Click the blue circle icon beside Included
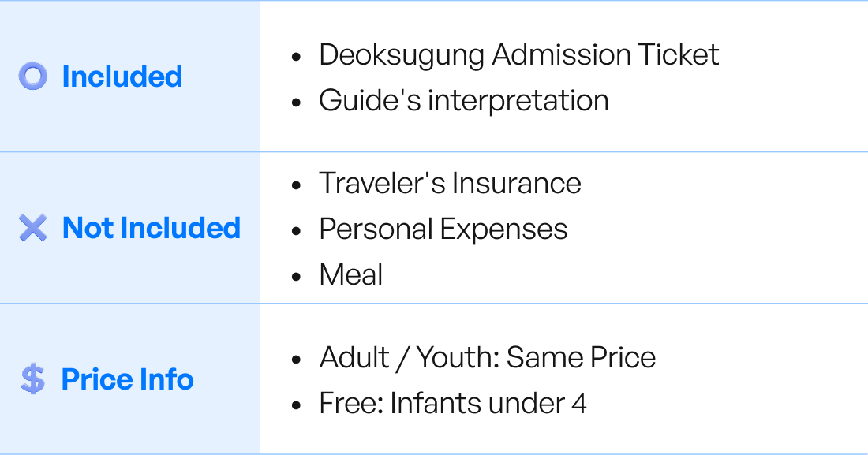Screen dimensions: 868x455 [x=32, y=76]
